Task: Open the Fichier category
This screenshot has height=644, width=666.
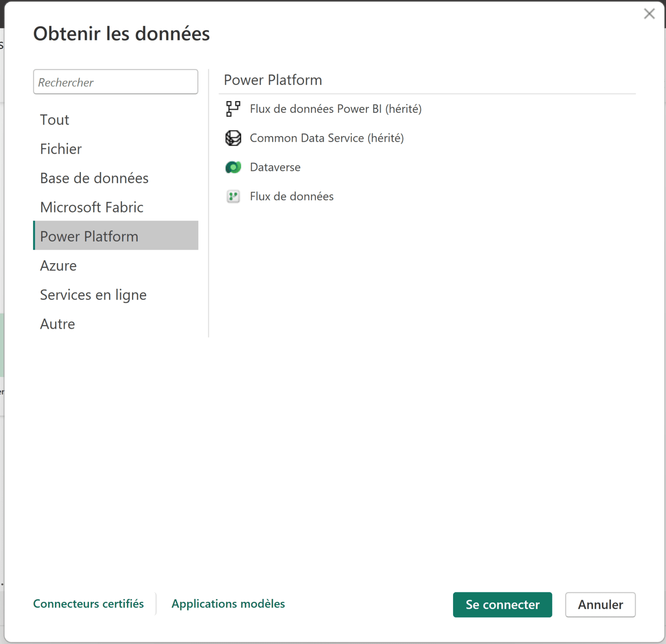Action: pyautogui.click(x=60, y=149)
